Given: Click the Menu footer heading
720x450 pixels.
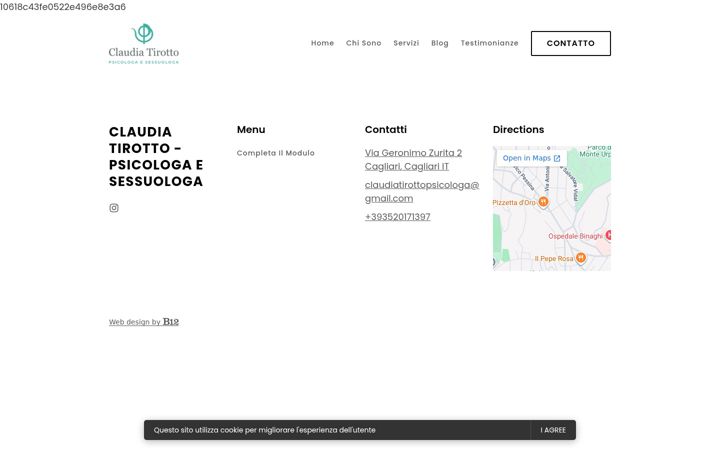Looking at the screenshot, I should point(251,129).
